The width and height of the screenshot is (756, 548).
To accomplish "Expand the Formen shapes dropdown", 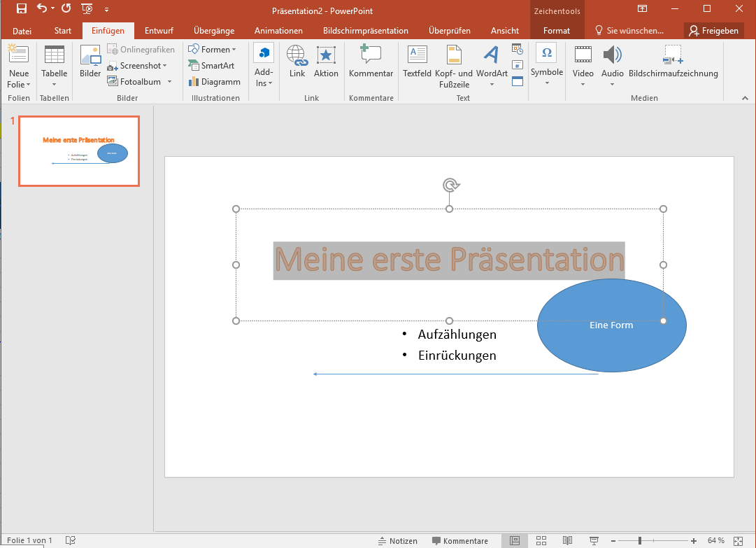I will tap(234, 50).
